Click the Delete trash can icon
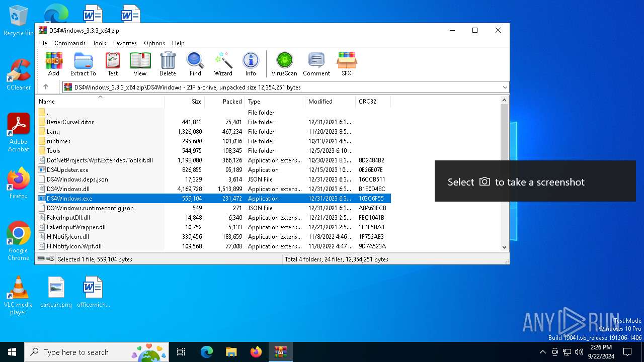644x362 pixels. point(168,64)
